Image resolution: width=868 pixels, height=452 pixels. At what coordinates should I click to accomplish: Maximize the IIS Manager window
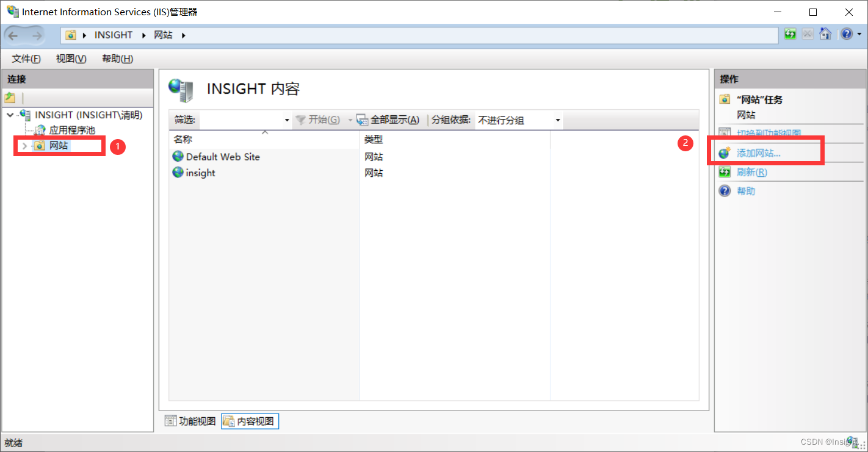(x=813, y=12)
